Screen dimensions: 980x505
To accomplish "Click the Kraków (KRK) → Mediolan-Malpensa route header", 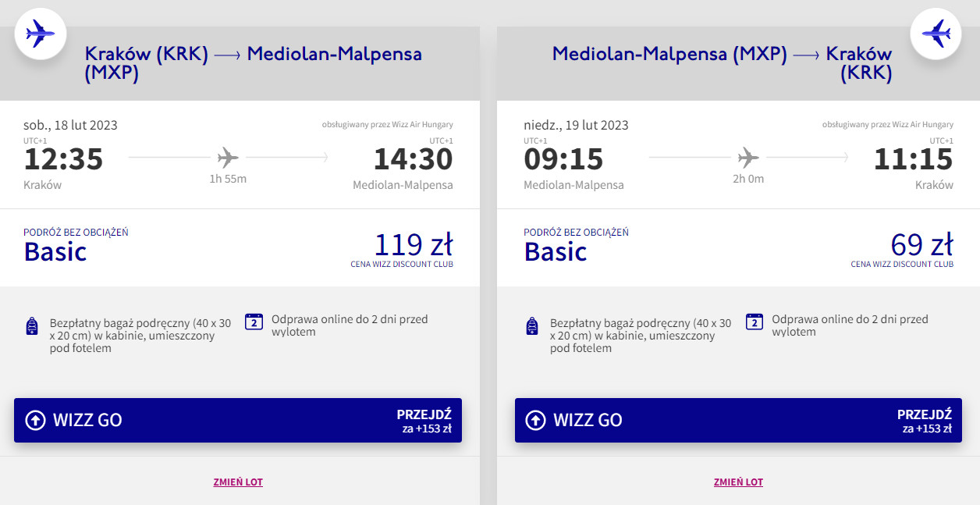I will tap(253, 63).
